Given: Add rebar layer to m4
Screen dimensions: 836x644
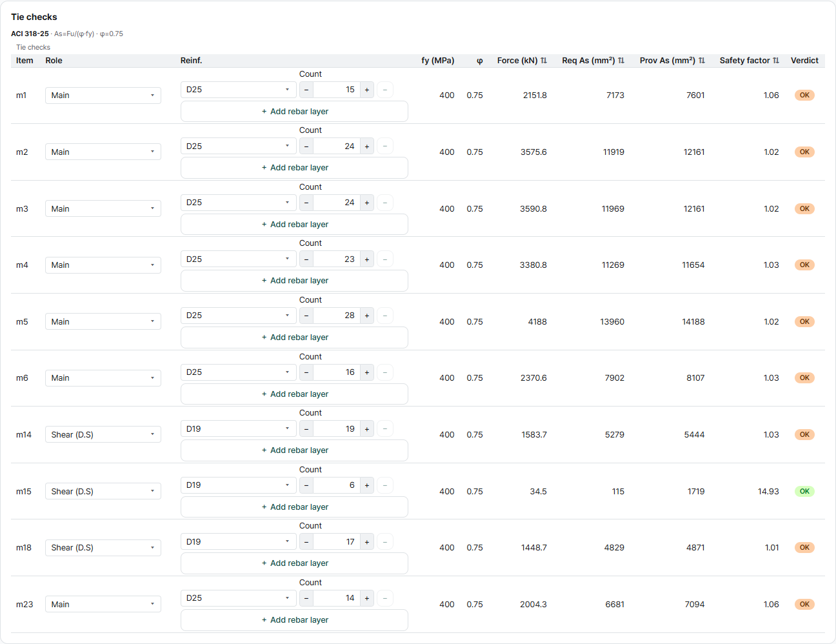Looking at the screenshot, I should [x=294, y=281].
